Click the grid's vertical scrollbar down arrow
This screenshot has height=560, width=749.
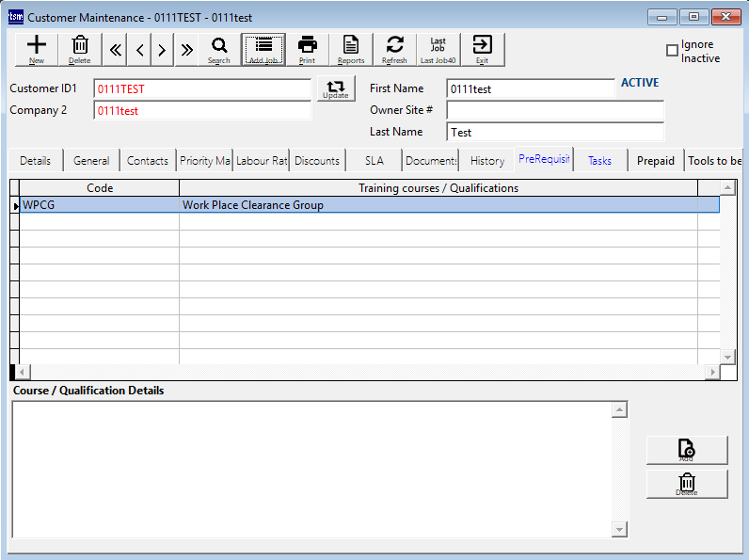click(x=727, y=357)
